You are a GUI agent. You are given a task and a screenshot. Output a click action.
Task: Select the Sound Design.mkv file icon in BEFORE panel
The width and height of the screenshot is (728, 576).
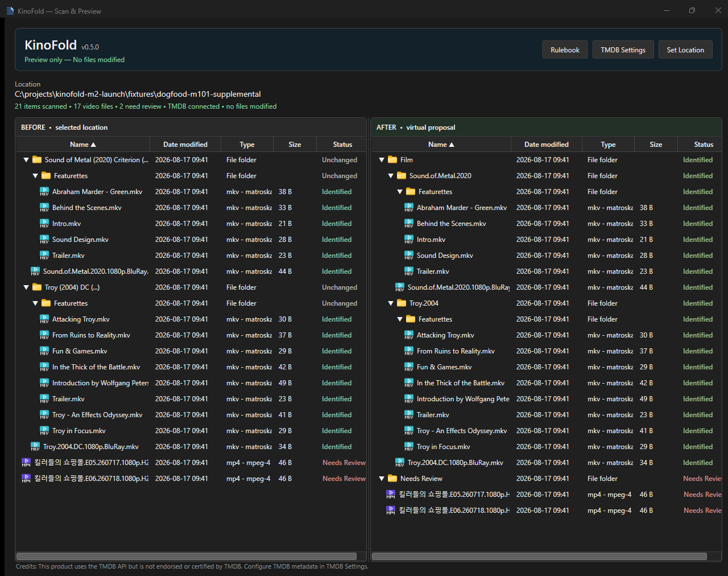pos(44,240)
